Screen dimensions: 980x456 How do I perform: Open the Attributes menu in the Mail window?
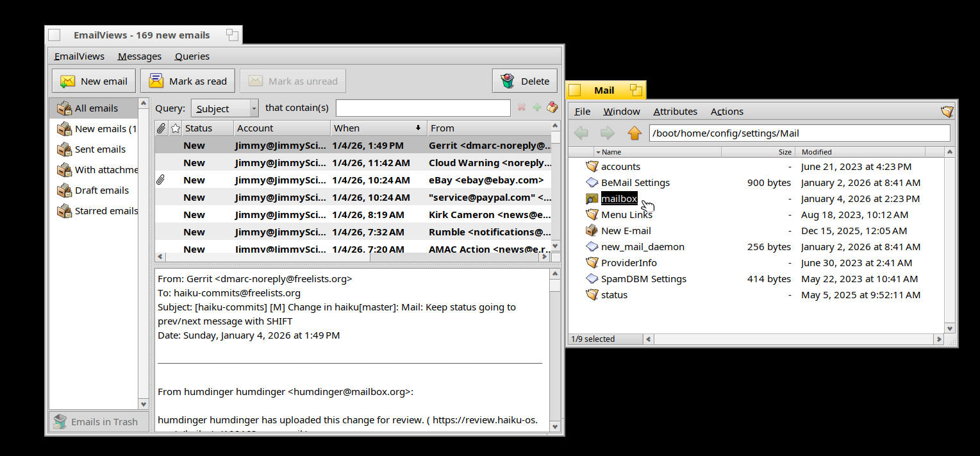pos(675,112)
